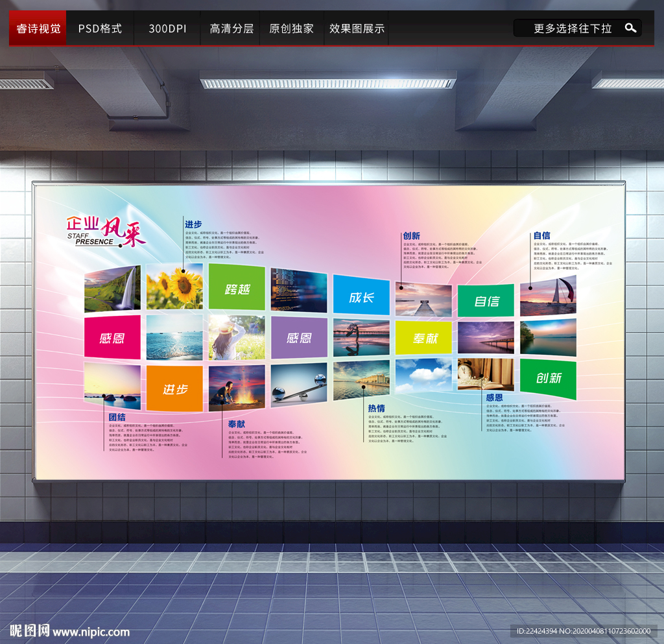Viewport: 664px width, 644px height.
Task: Open the 更多选择往下拉 dropdown
Action: pyautogui.click(x=573, y=28)
